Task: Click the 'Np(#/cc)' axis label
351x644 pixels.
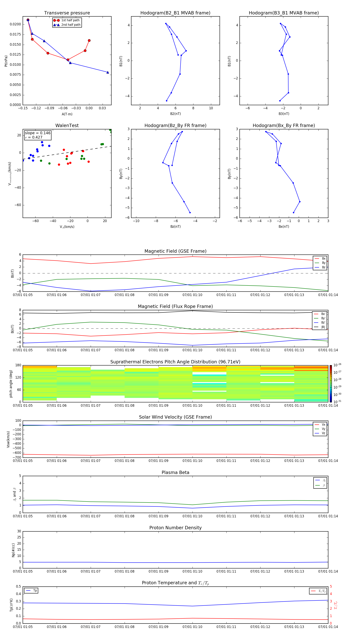Action: (13, 550)
